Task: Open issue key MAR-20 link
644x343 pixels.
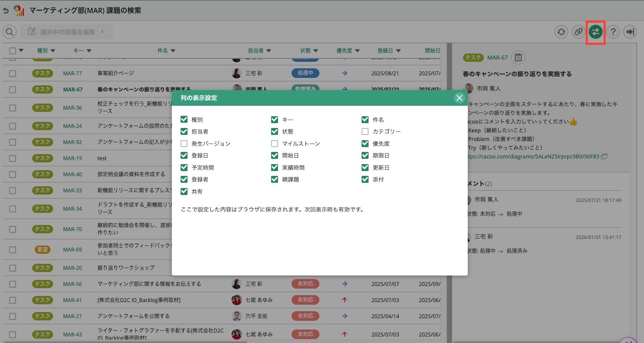Action: pos(72,268)
